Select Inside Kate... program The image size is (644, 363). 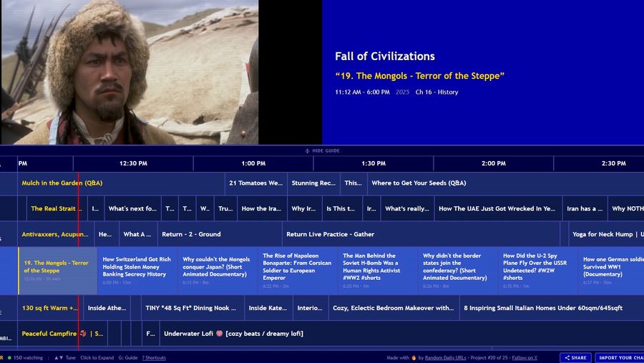click(x=268, y=308)
